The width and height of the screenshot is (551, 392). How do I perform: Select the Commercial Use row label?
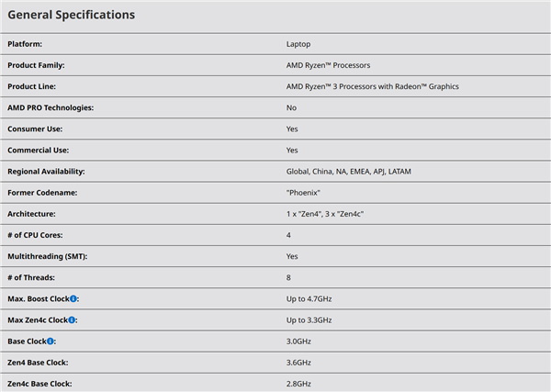pos(39,151)
